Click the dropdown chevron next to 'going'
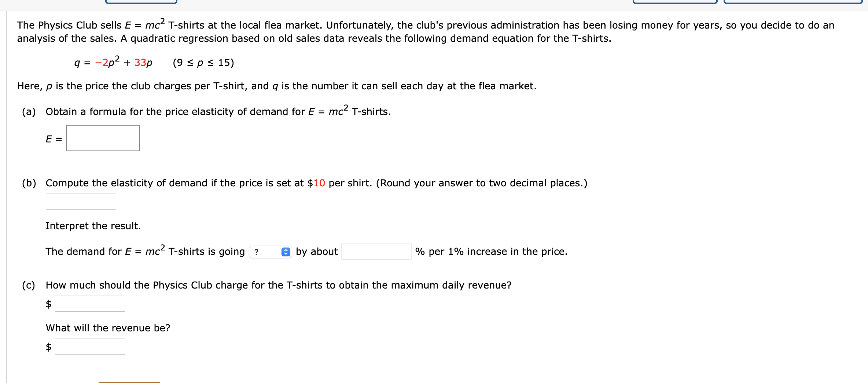The width and height of the screenshot is (868, 383). [285, 252]
